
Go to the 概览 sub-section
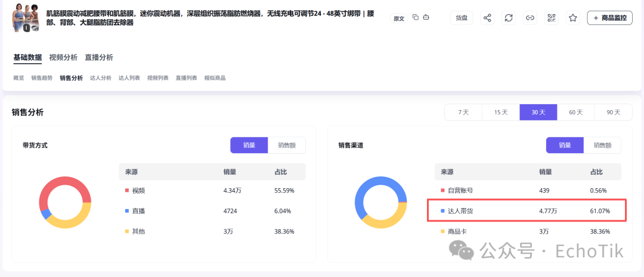point(18,78)
